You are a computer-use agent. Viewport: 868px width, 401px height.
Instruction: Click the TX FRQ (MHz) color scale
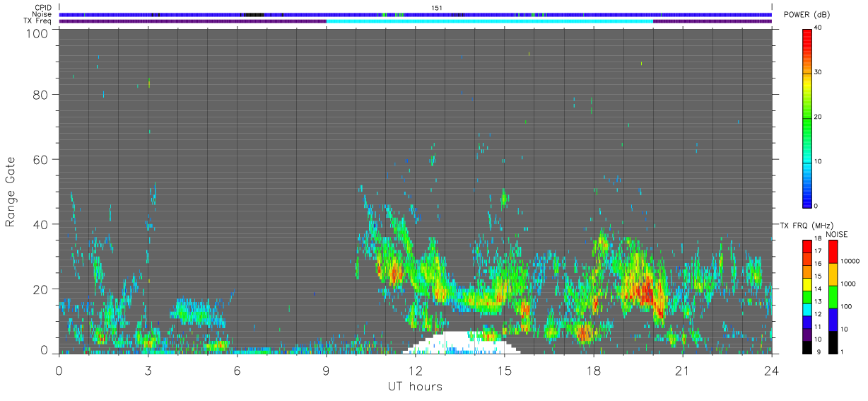(x=807, y=296)
